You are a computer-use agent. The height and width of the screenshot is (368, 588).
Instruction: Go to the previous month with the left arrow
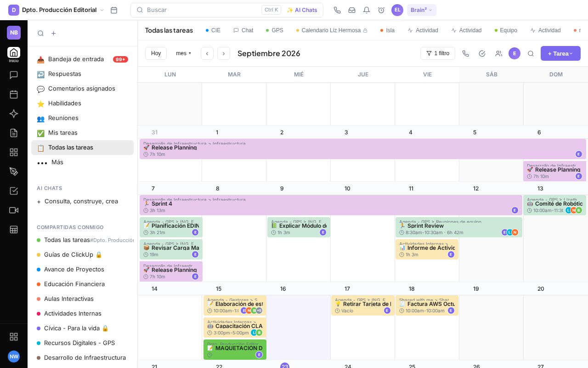coord(207,53)
